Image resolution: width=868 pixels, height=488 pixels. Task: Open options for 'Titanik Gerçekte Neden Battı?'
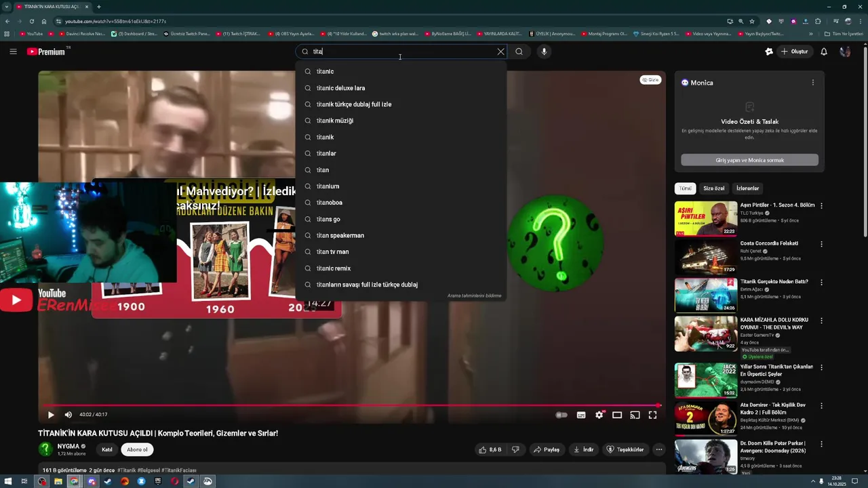point(821,283)
